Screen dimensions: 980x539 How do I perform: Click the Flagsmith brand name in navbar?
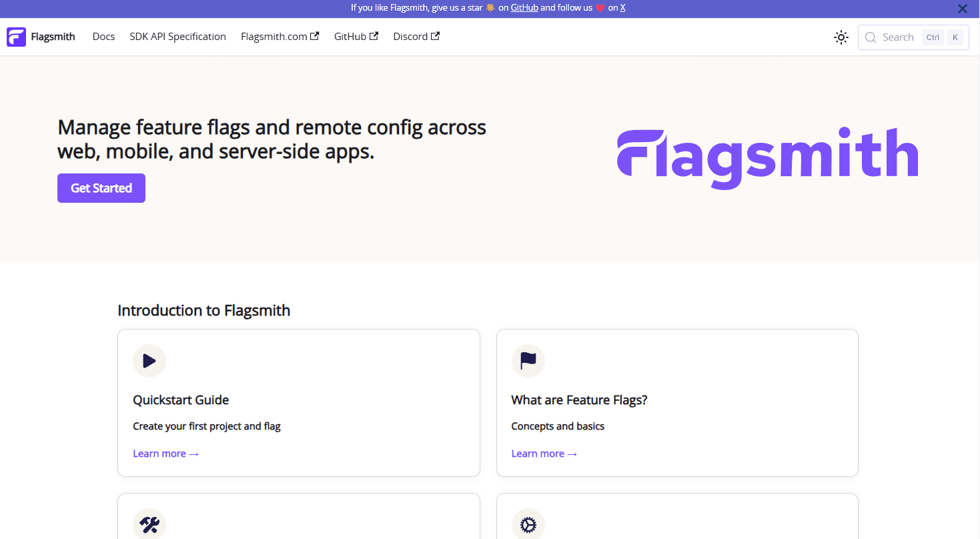coord(53,37)
